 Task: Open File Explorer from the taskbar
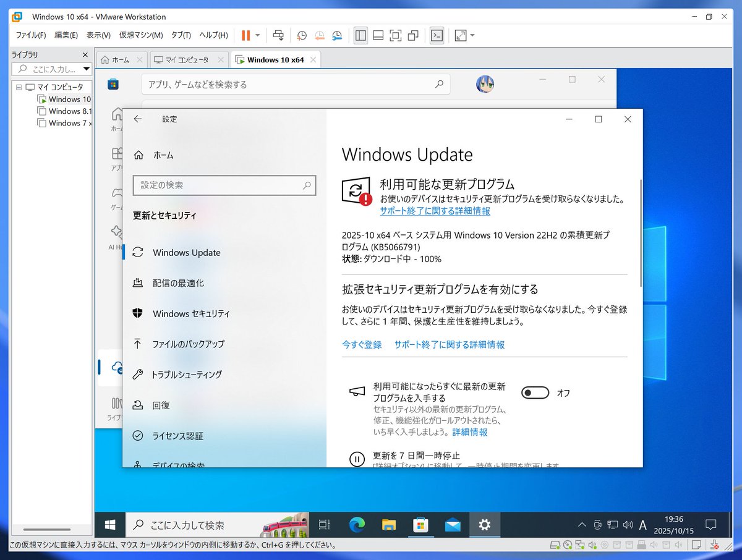(x=389, y=525)
